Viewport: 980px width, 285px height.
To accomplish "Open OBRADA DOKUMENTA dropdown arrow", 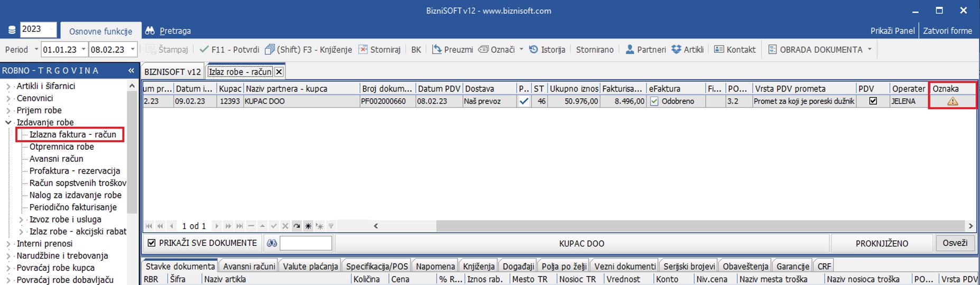I will 870,49.
